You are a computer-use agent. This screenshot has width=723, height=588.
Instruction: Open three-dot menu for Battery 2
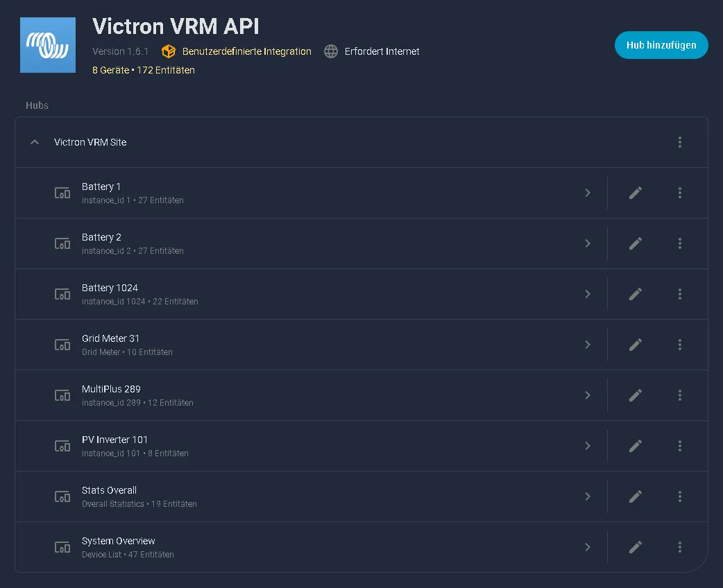[x=680, y=243]
